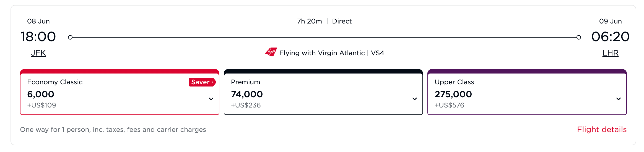Click the 74,000 points Premium price
This screenshot has height=152, width=644.
click(247, 94)
